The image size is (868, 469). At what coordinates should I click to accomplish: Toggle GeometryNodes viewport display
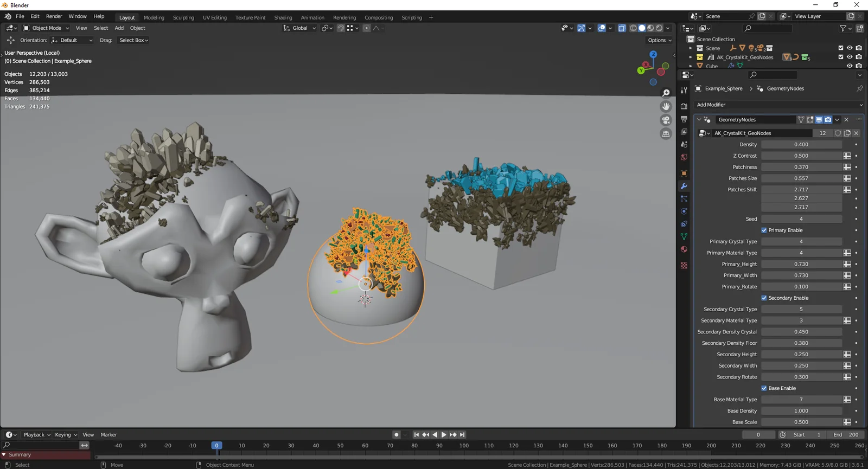coord(819,120)
